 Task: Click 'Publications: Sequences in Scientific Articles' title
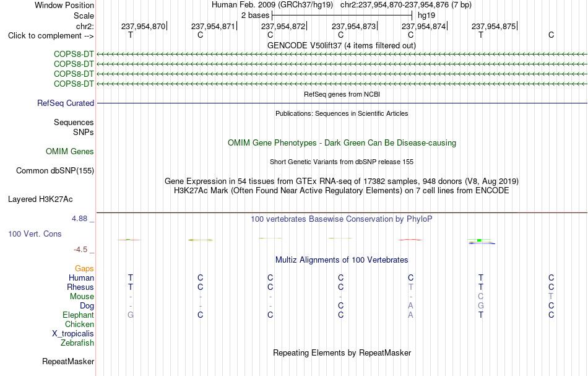click(x=342, y=114)
